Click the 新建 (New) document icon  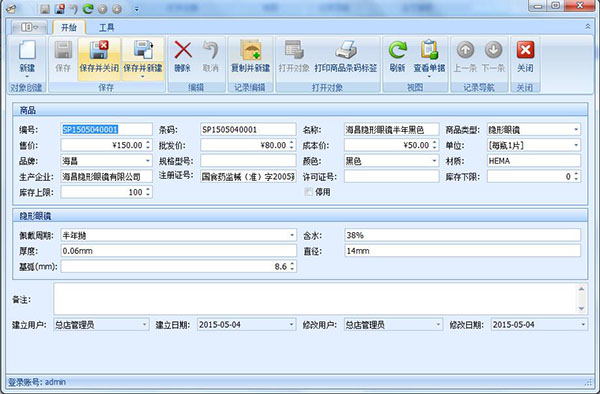point(27,51)
